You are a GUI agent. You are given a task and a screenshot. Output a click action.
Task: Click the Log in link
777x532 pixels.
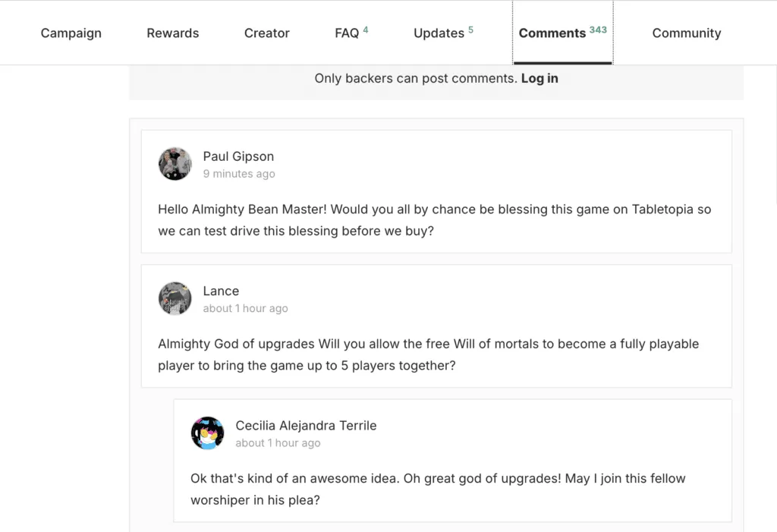pos(539,78)
